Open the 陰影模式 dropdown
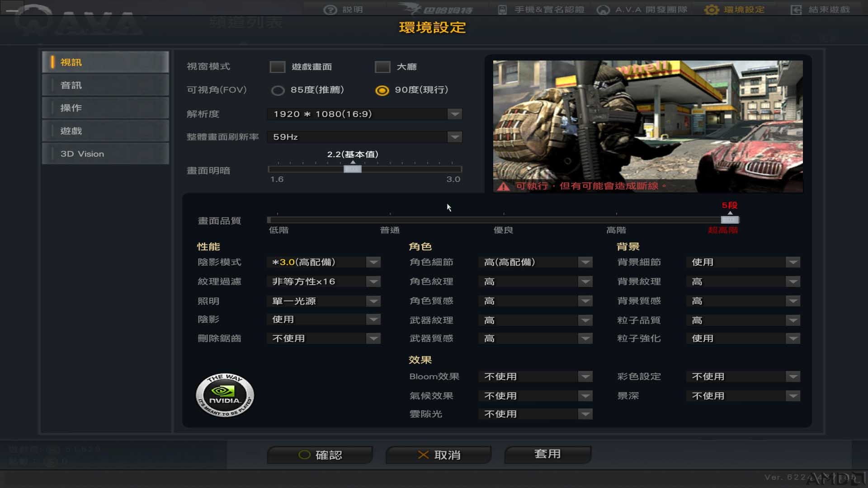Viewport: 868px width, 488px height. pyautogui.click(x=324, y=262)
